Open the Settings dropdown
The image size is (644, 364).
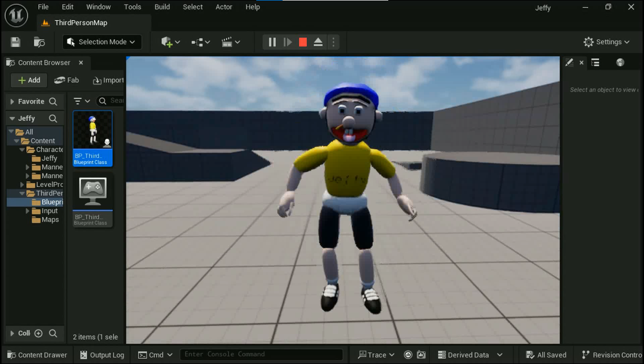[x=607, y=42]
